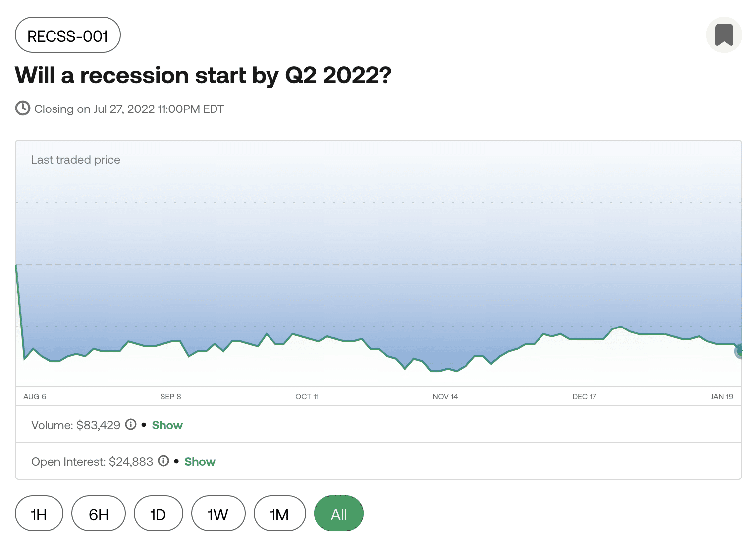Click the closing date text Jul 27, 2022
The width and height of the screenshot is (756, 546).
[124, 109]
